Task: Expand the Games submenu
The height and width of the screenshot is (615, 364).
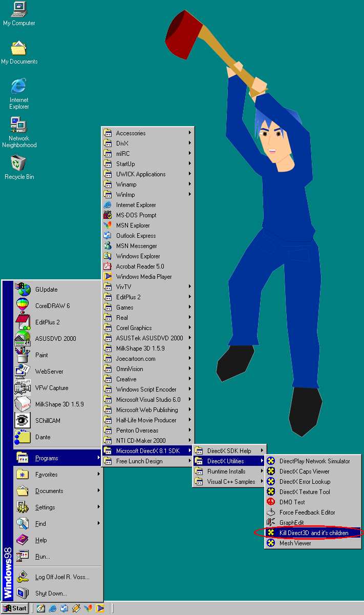Action: tap(148, 307)
